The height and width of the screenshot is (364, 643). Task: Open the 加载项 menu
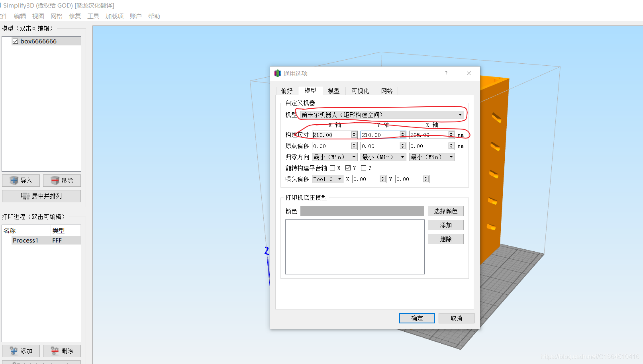[x=114, y=16]
